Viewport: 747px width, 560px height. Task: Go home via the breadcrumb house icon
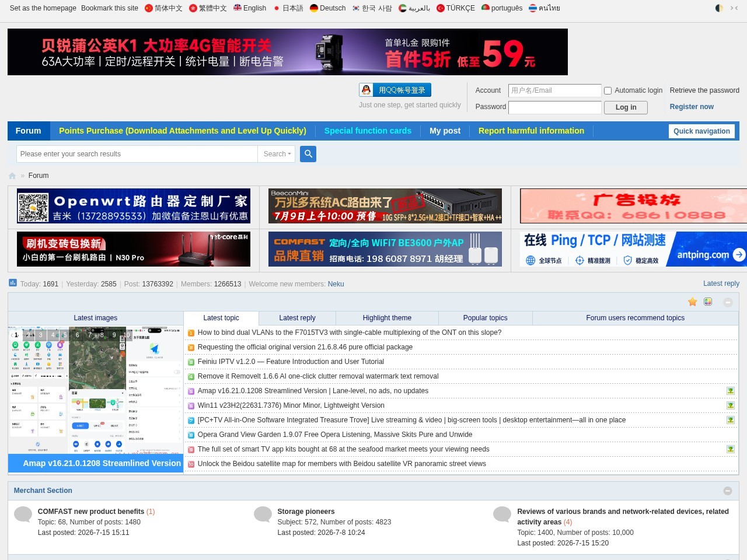click(12, 176)
